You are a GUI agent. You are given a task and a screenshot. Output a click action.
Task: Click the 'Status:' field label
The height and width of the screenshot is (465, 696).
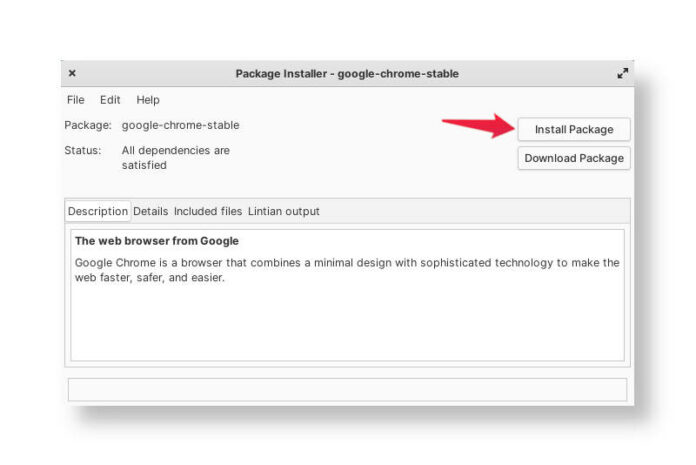83,151
